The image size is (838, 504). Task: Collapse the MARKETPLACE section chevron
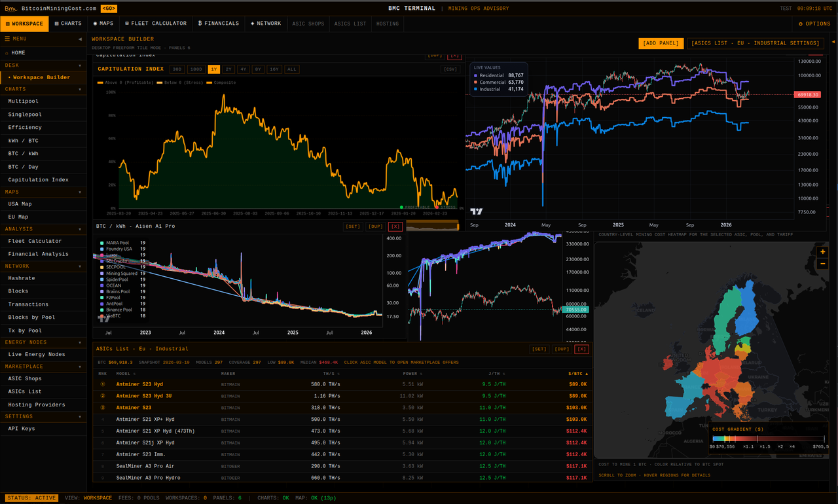[x=79, y=366]
